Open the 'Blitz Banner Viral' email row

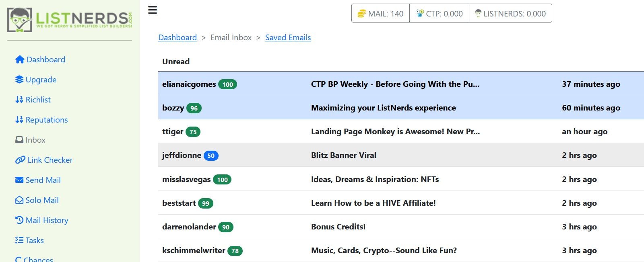401,155
